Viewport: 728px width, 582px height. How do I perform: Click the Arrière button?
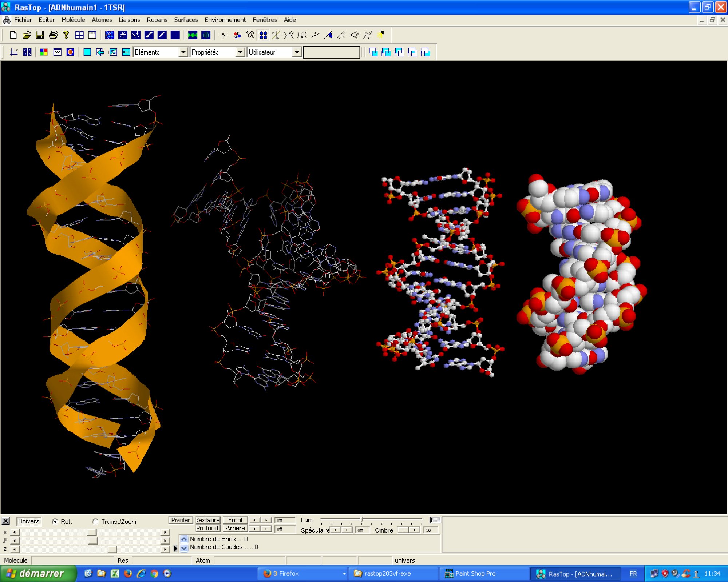click(235, 528)
